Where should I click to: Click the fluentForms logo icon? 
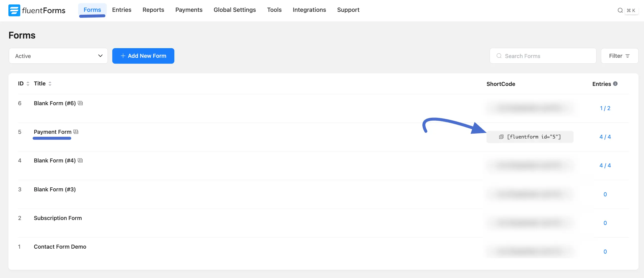(14, 10)
